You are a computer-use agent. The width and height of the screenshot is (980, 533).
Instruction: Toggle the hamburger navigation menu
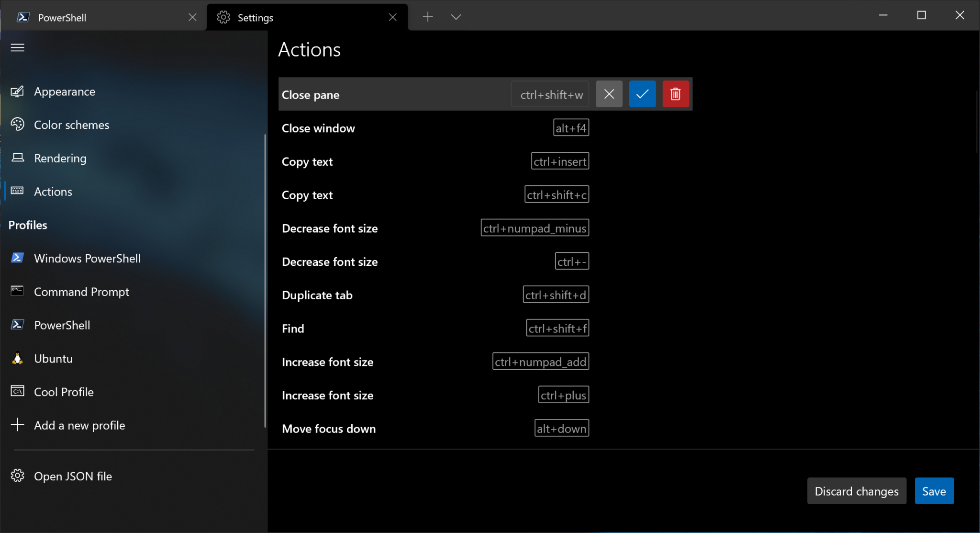pyautogui.click(x=18, y=47)
